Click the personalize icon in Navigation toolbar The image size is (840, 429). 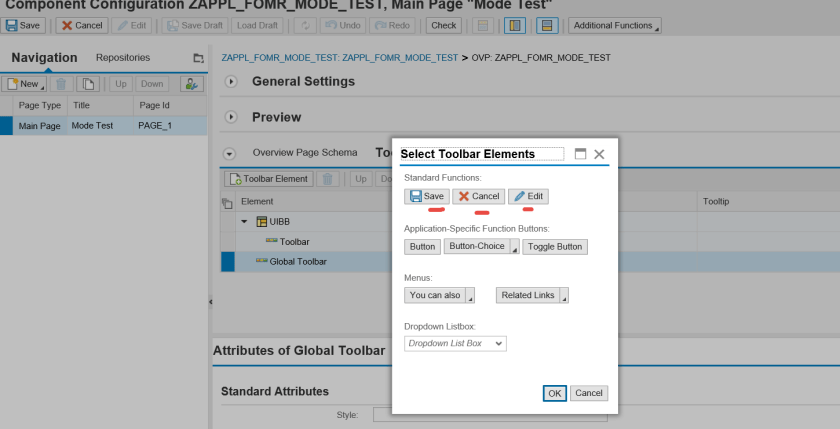point(187,84)
